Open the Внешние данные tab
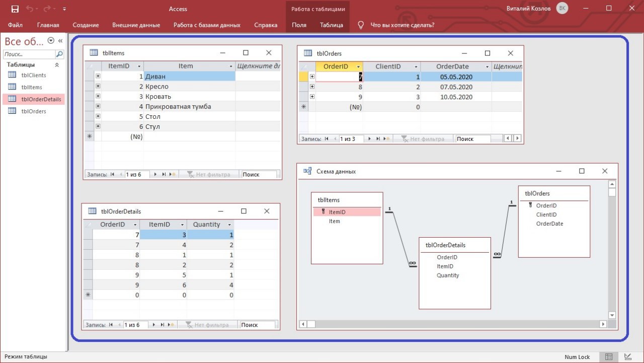 tap(136, 25)
